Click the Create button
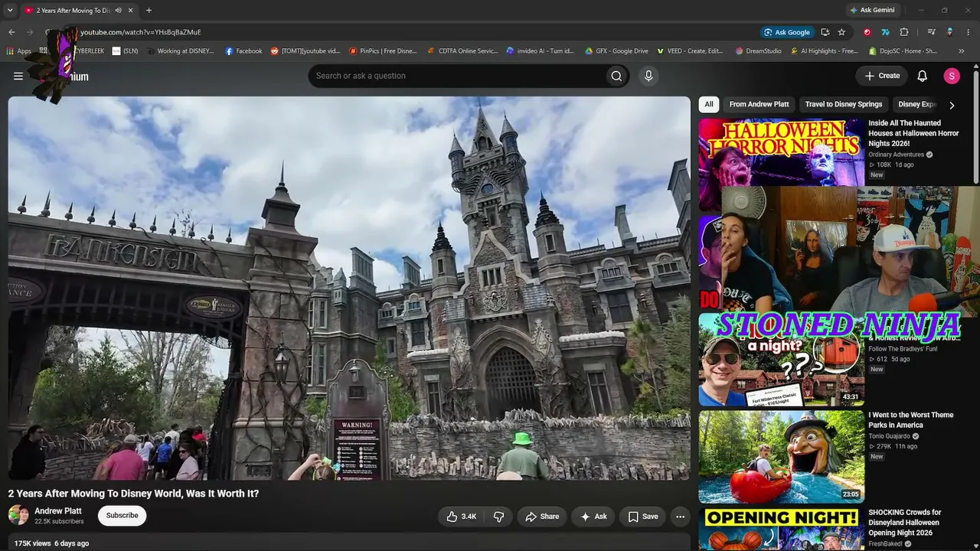This screenshot has width=980, height=551. click(882, 76)
